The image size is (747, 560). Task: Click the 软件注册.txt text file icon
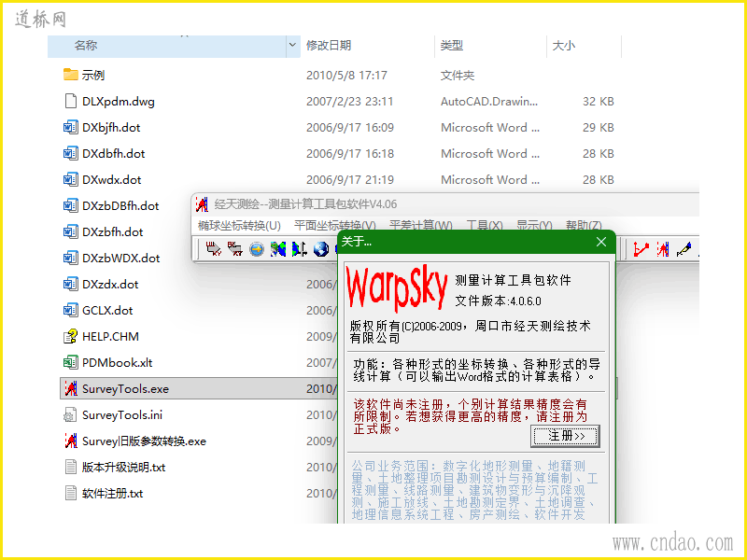pyautogui.click(x=71, y=494)
